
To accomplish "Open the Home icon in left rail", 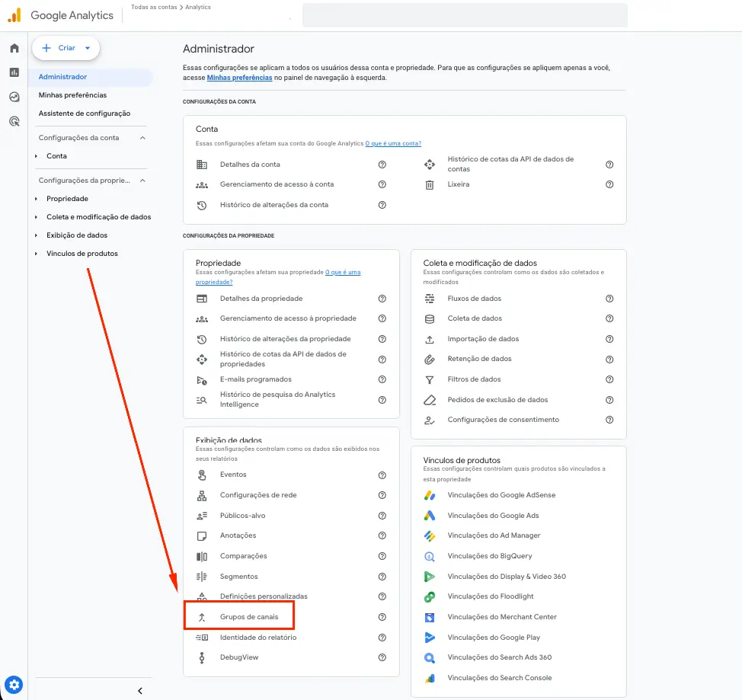I will tap(14, 48).
